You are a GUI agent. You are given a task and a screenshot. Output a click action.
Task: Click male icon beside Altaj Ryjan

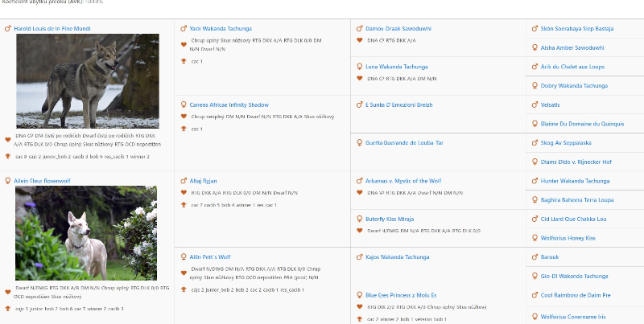(184, 181)
